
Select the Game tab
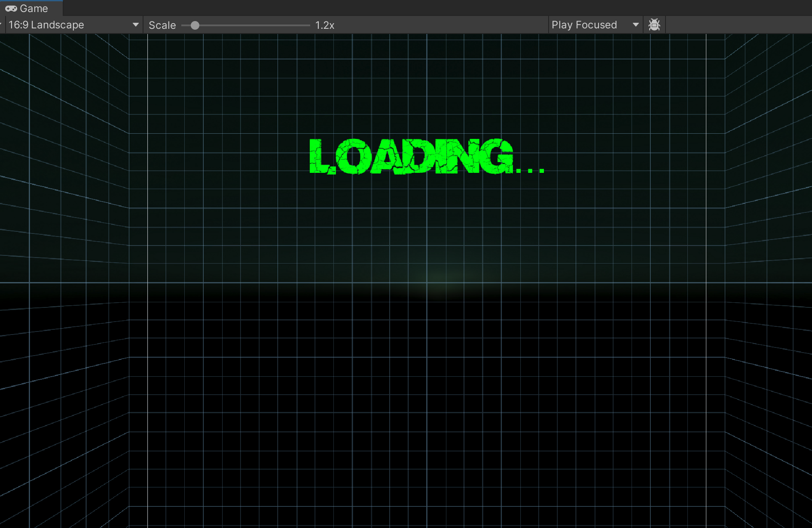(x=31, y=8)
